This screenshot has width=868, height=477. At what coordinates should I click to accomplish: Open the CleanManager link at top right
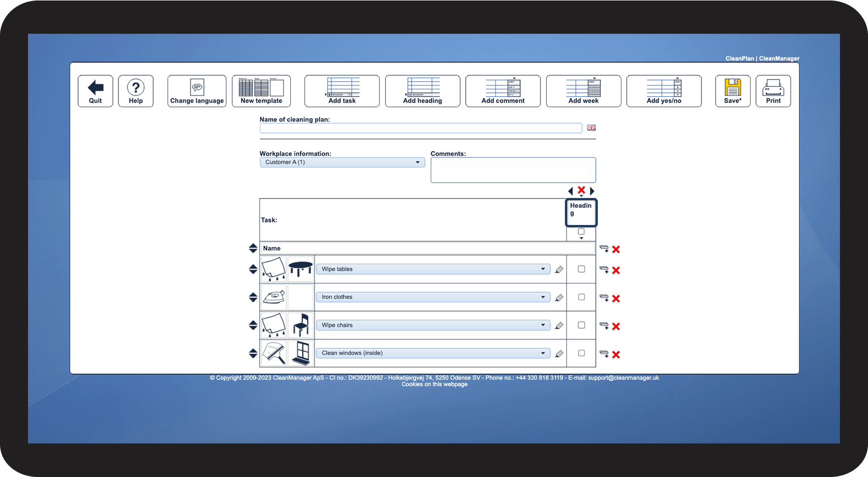coord(779,58)
